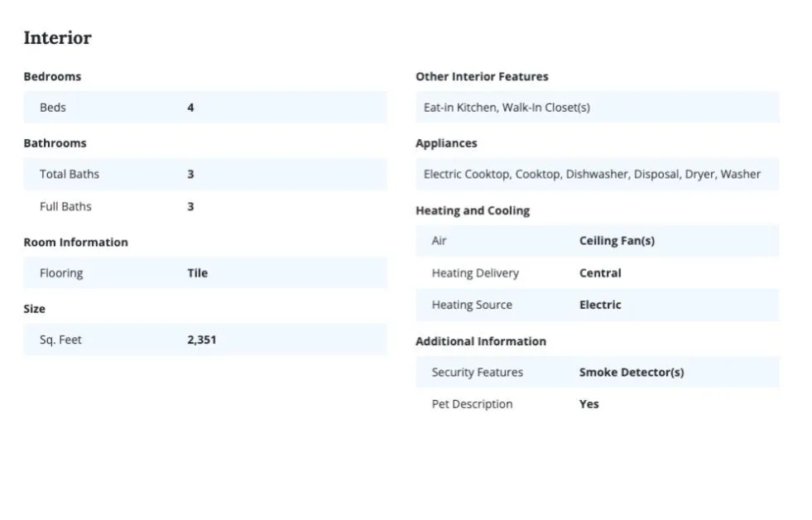This screenshot has width=812, height=520.
Task: Click the Heating Delivery Central value
Action: point(600,273)
